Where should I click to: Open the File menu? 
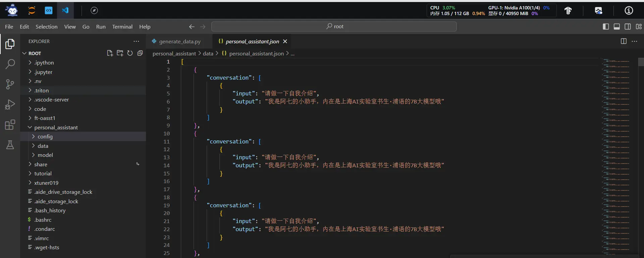coord(9,27)
